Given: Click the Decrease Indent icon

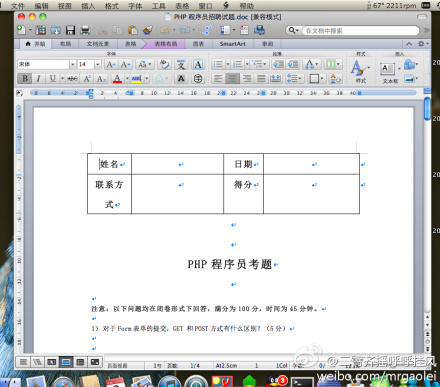Looking at the screenshot, I should pyautogui.click(x=278, y=64).
